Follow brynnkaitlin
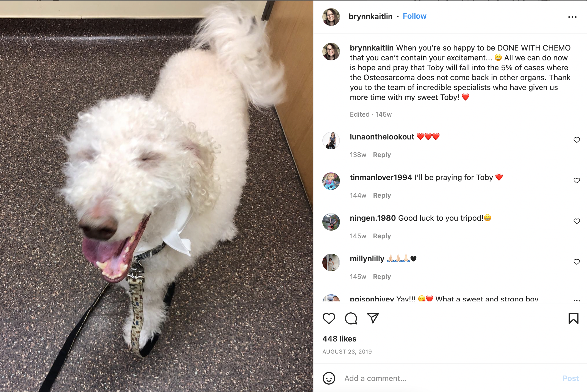 point(414,16)
